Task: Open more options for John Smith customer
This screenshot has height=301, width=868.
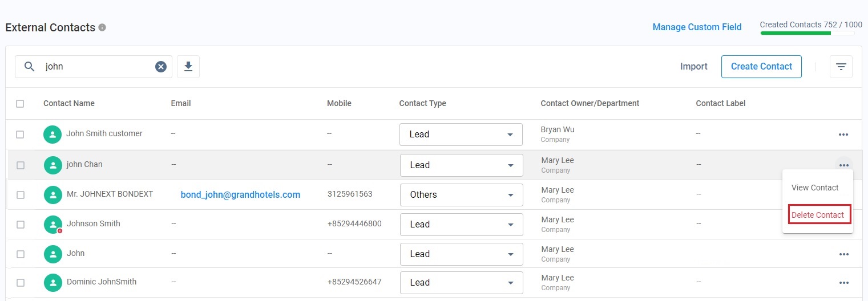Action: [843, 135]
